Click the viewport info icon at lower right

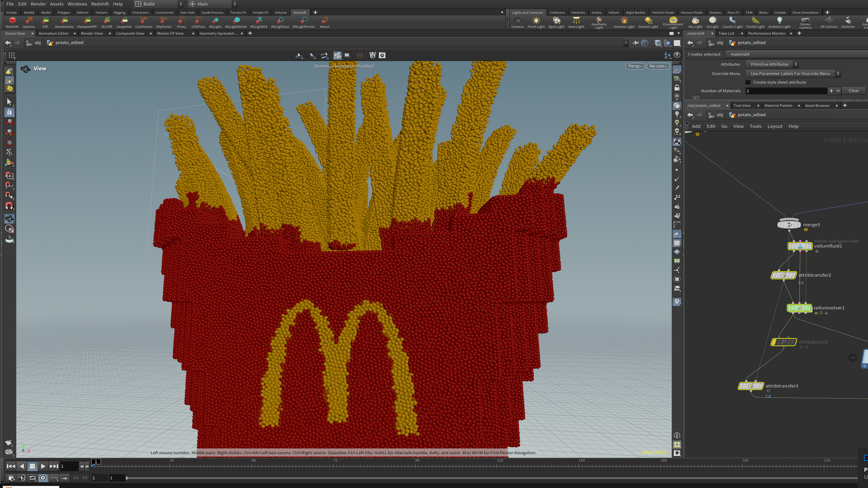(x=677, y=436)
